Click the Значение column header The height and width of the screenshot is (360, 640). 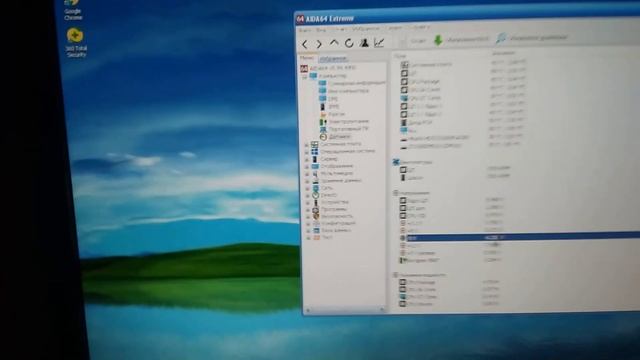503,53
